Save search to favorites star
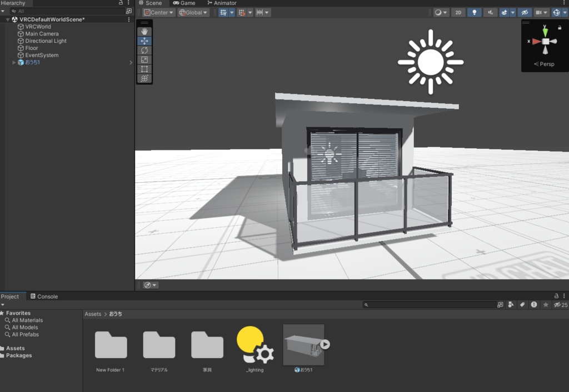Image resolution: width=569 pixels, height=392 pixels. click(x=546, y=305)
